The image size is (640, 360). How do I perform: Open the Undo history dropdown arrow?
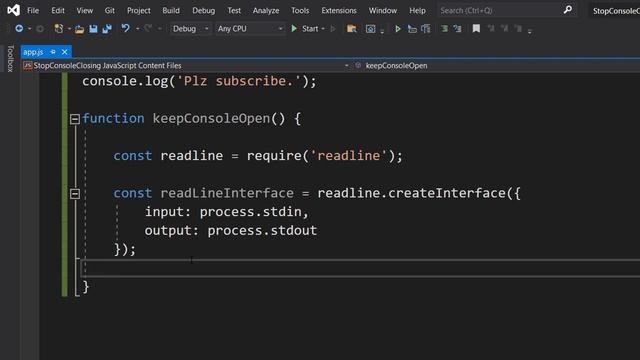click(137, 29)
